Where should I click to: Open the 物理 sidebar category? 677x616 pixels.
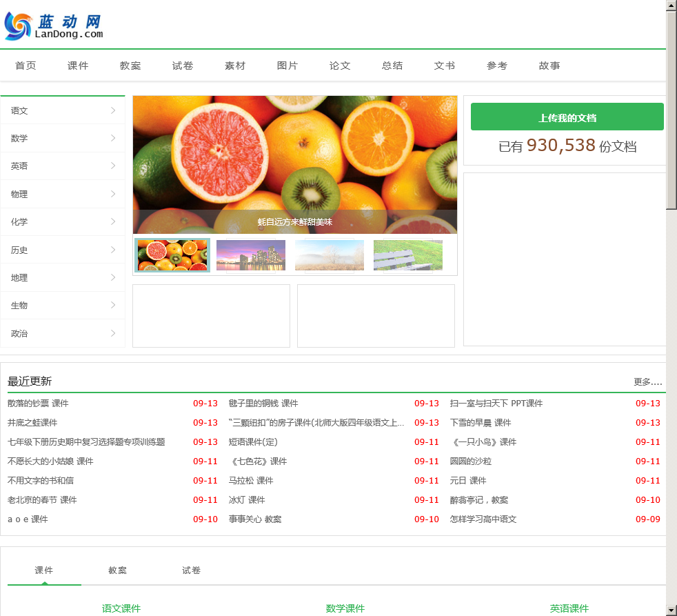[x=63, y=194]
